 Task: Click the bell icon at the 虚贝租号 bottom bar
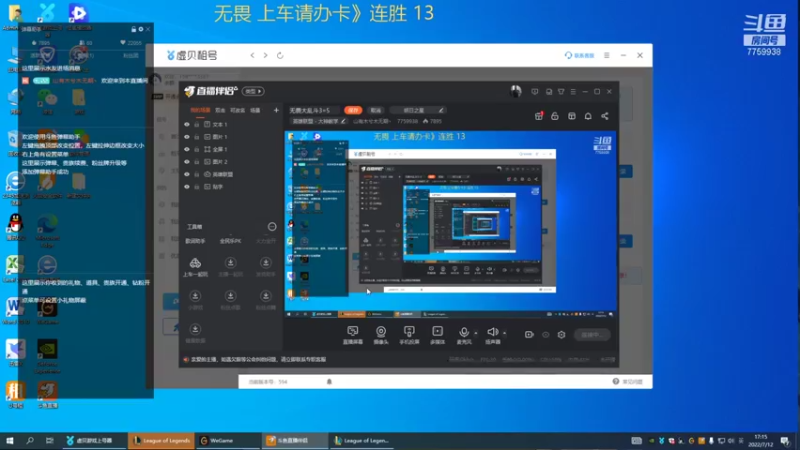(329, 382)
